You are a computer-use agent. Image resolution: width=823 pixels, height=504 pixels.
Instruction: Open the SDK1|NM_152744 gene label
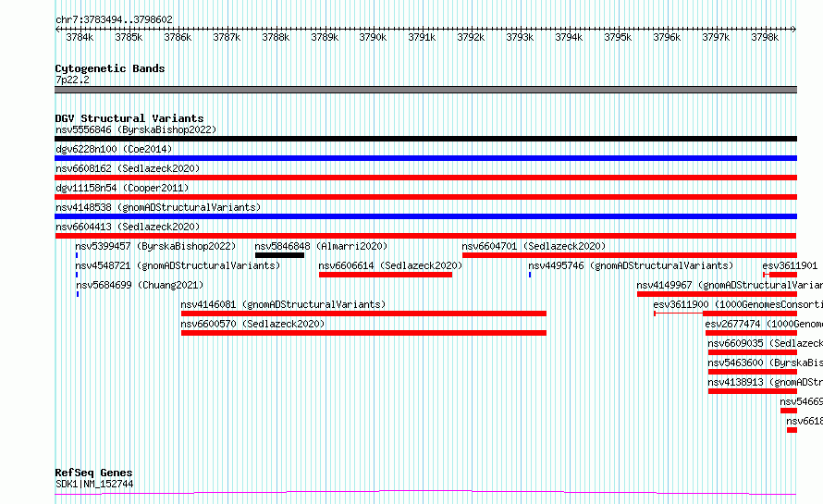94,484
